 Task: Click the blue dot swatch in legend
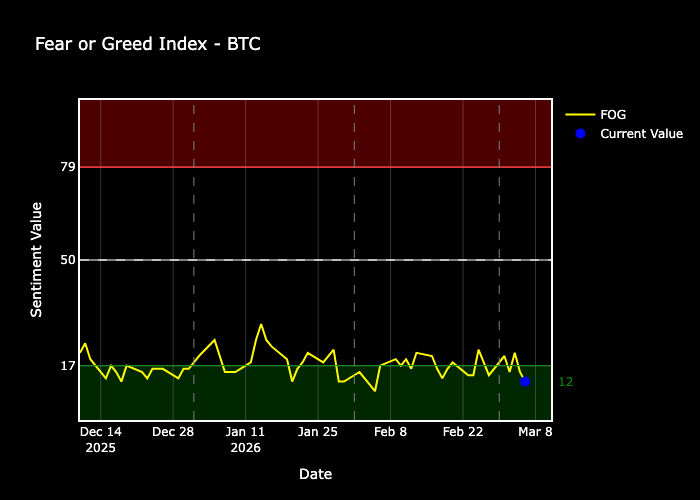(x=580, y=133)
